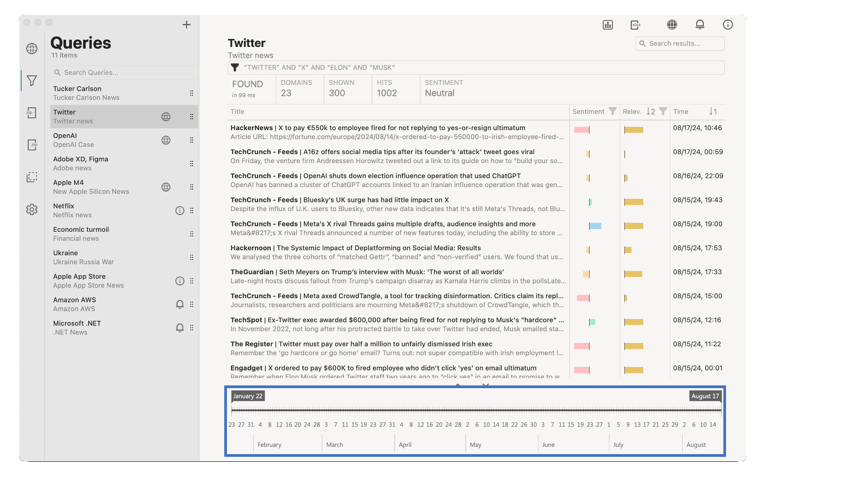
Task: Toggle globe icon on Apple M4 query
Action: [x=166, y=187]
